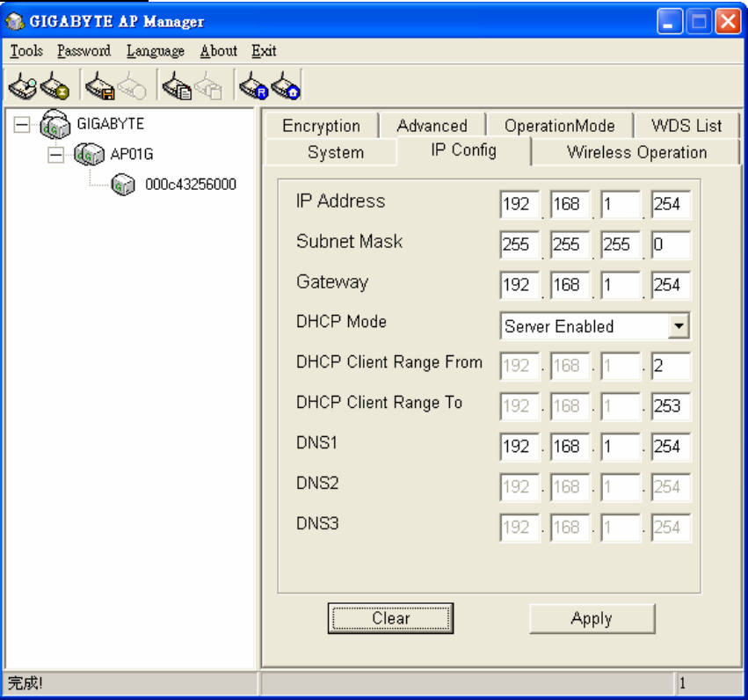748x700 pixels.
Task: Click the IP Address last octet field
Action: coord(671,204)
